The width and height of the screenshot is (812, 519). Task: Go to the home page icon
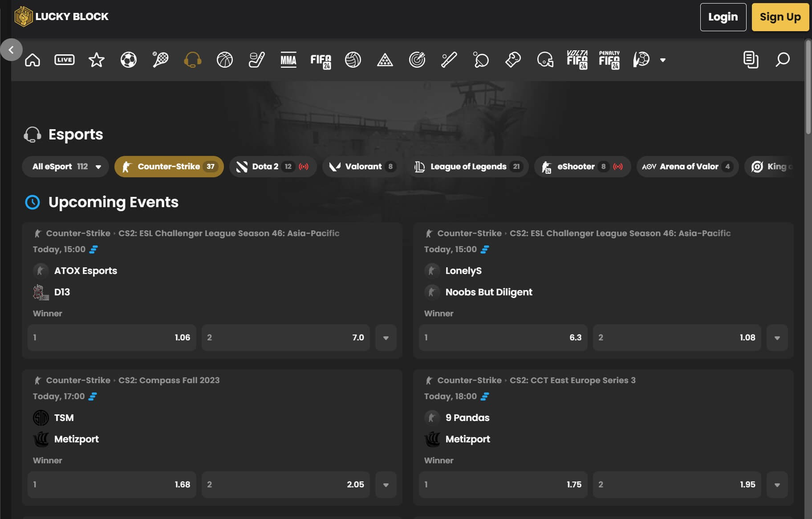(32, 60)
